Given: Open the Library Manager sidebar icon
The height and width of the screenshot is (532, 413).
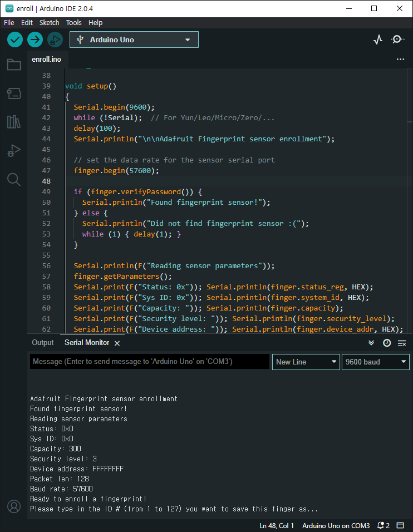Looking at the screenshot, I should pyautogui.click(x=14, y=121).
